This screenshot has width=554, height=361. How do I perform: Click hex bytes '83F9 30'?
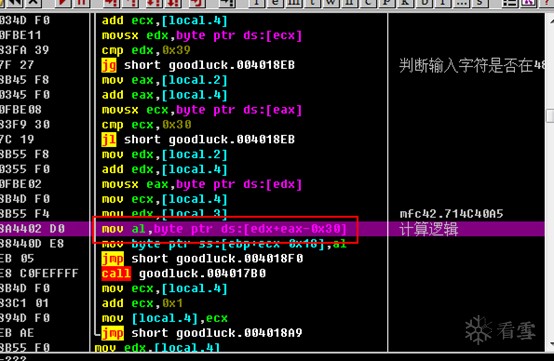pyautogui.click(x=25, y=125)
